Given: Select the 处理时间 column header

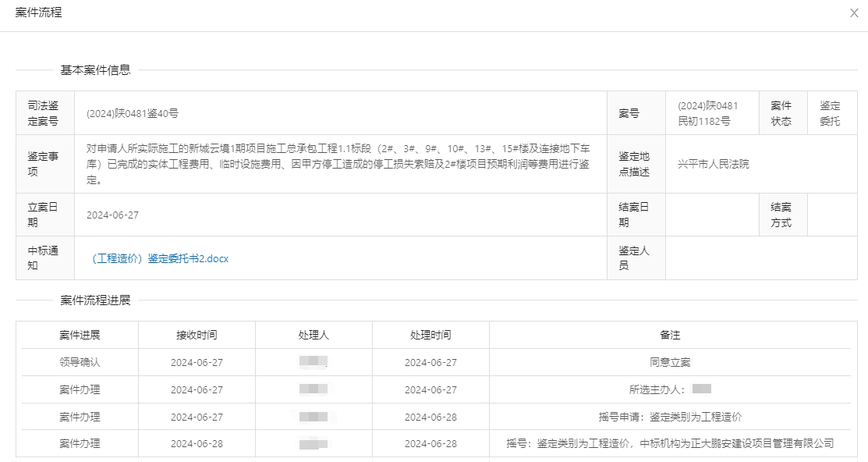Looking at the screenshot, I should click(x=430, y=335).
